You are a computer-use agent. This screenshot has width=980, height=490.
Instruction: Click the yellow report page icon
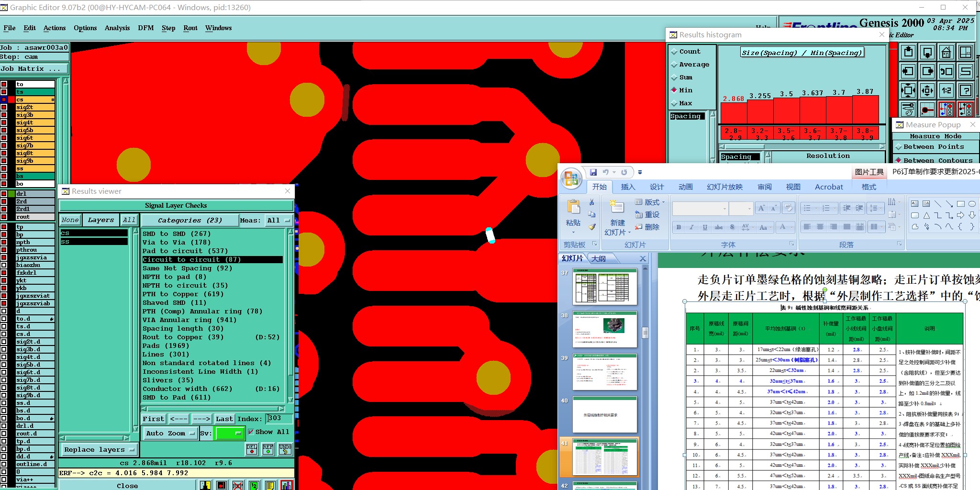[x=270, y=485]
